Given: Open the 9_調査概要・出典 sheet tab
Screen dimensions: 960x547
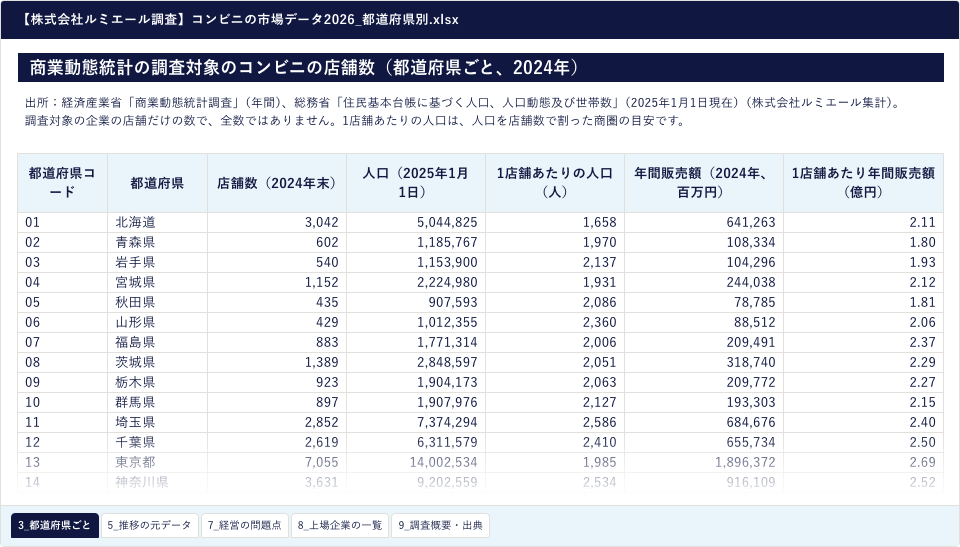Looking at the screenshot, I should (440, 525).
